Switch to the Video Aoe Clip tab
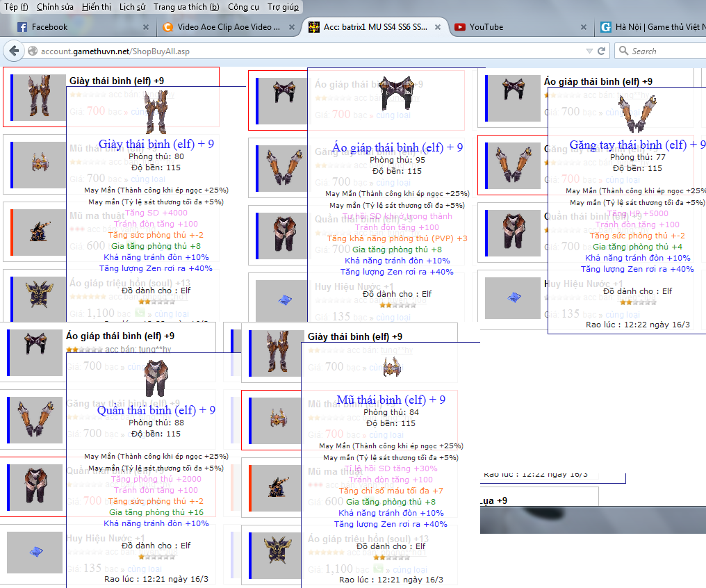706x588 pixels. tap(229, 27)
